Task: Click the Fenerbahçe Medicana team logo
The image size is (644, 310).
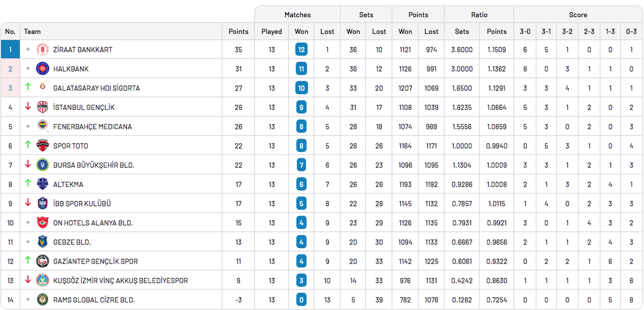Action: [x=43, y=126]
